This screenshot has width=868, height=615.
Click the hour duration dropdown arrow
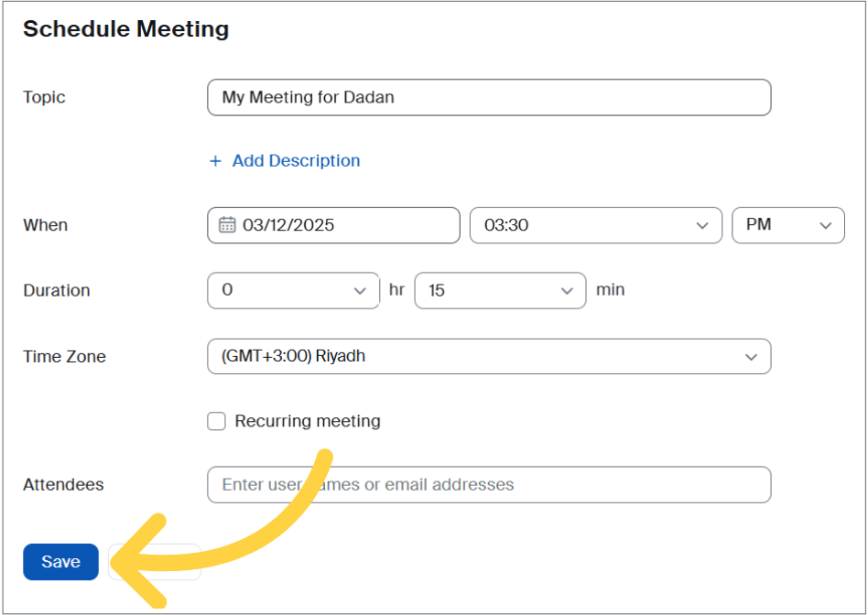(360, 290)
